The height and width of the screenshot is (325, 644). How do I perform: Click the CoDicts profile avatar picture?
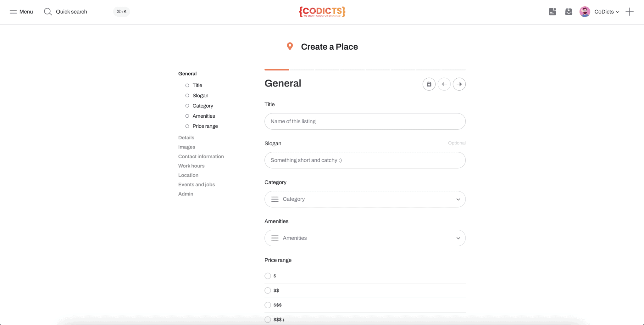click(x=585, y=12)
